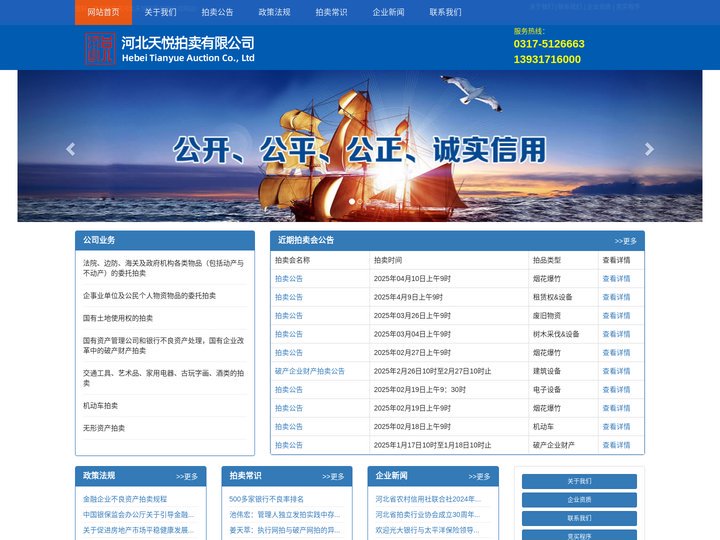Image resolution: width=720 pixels, height=540 pixels.
Task: Click 企事业单位及公民个人物资物品的委托拍卖 item
Action: [x=149, y=296]
